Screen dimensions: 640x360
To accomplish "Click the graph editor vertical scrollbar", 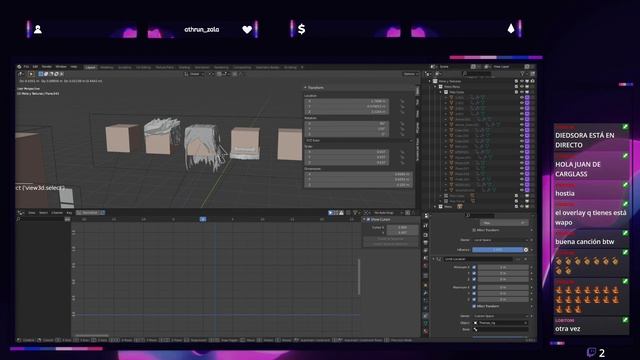I will click(359, 276).
